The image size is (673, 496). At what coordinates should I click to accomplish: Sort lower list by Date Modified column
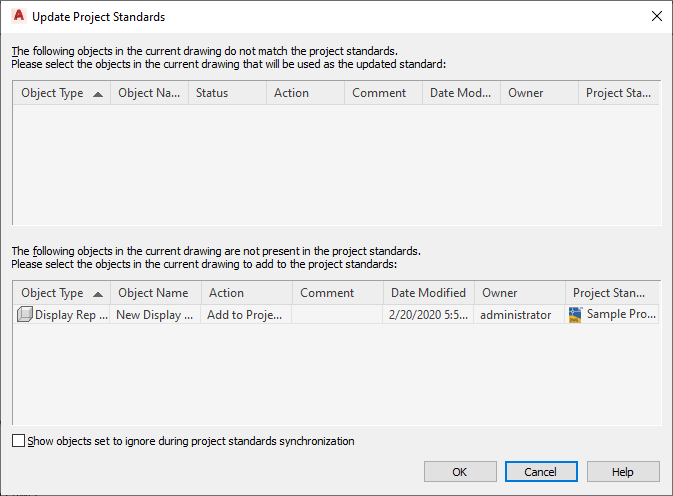(428, 293)
